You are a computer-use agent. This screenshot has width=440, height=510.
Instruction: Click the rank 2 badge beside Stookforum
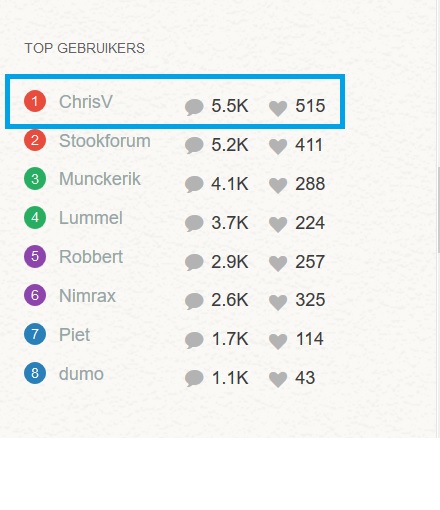pos(35,140)
